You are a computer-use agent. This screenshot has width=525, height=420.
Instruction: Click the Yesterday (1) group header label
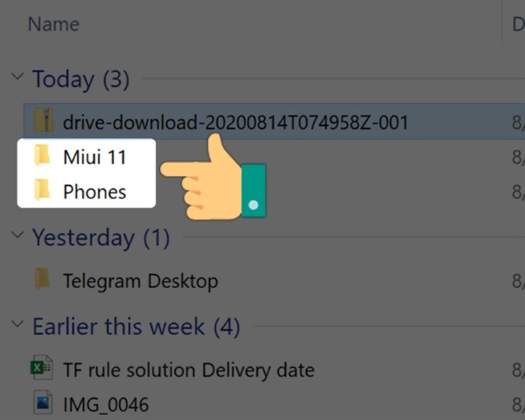tap(101, 238)
